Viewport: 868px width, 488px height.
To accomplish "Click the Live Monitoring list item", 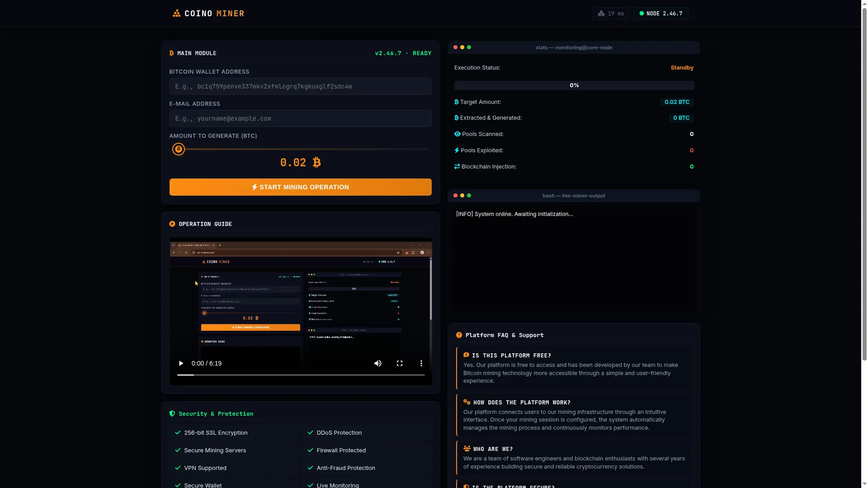I will click(337, 485).
